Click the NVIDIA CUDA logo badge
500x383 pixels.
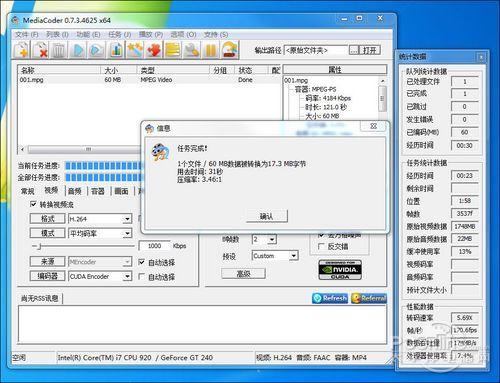click(340, 270)
